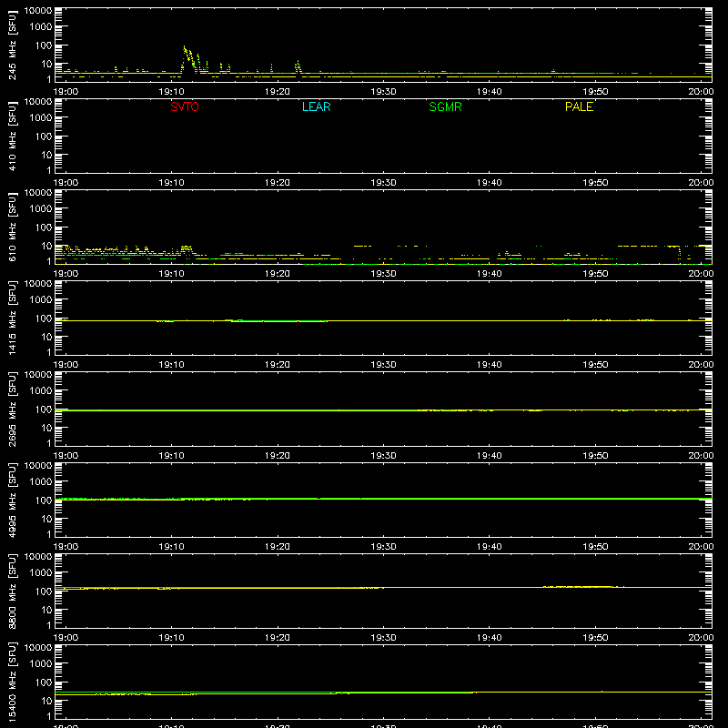This screenshot has height=728, width=728.
Task: Select the 4995 MHz [SFU] axis title
Action: coord(12,500)
